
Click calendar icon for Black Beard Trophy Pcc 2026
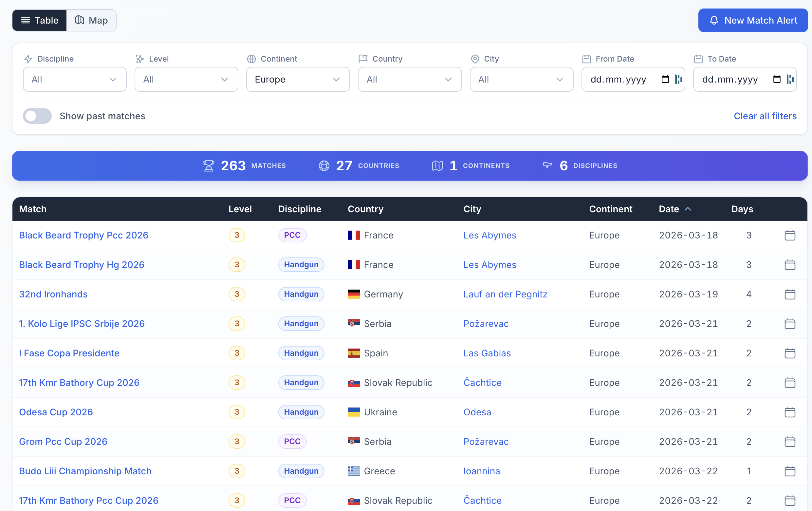pyautogui.click(x=790, y=235)
